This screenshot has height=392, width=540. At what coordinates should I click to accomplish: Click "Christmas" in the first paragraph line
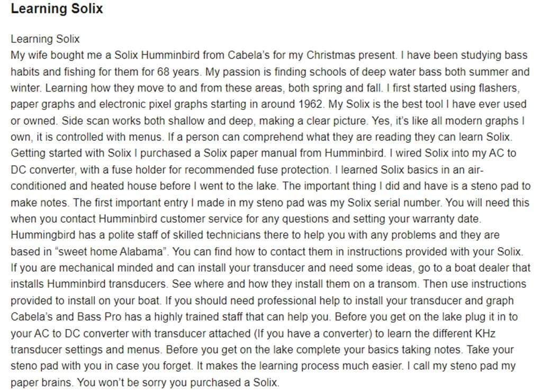(330, 56)
